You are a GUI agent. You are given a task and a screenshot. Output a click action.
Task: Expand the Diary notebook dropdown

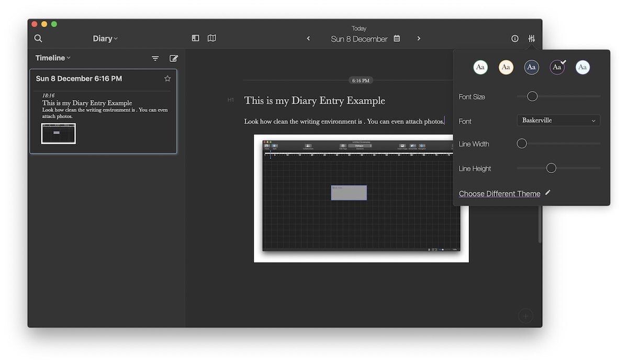pos(105,38)
